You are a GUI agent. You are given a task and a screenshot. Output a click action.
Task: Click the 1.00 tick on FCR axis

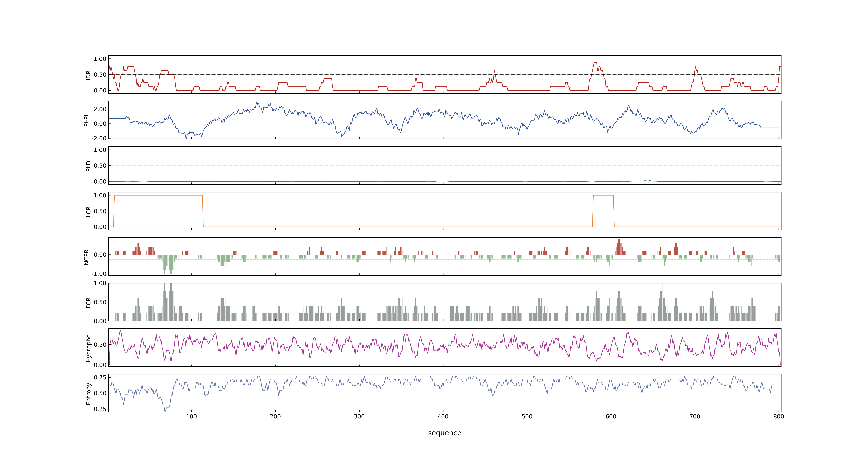click(x=100, y=283)
